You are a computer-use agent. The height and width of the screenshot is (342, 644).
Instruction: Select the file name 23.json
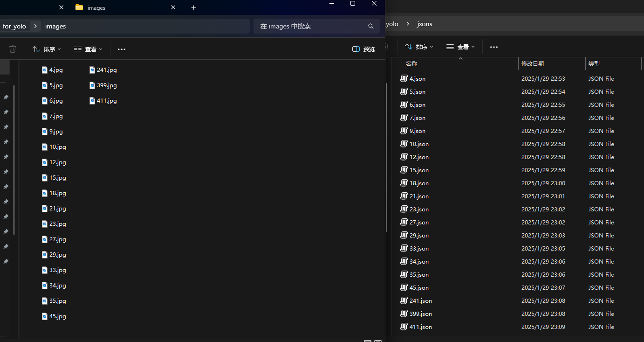pos(419,209)
